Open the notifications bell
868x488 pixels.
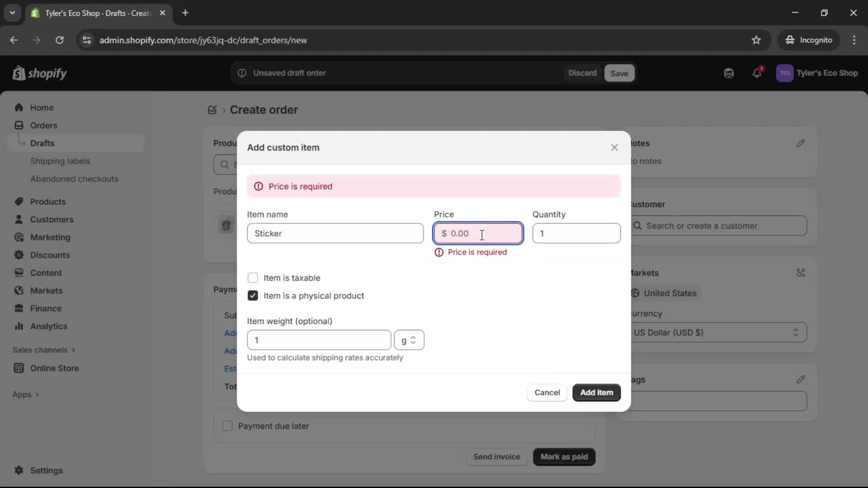757,73
